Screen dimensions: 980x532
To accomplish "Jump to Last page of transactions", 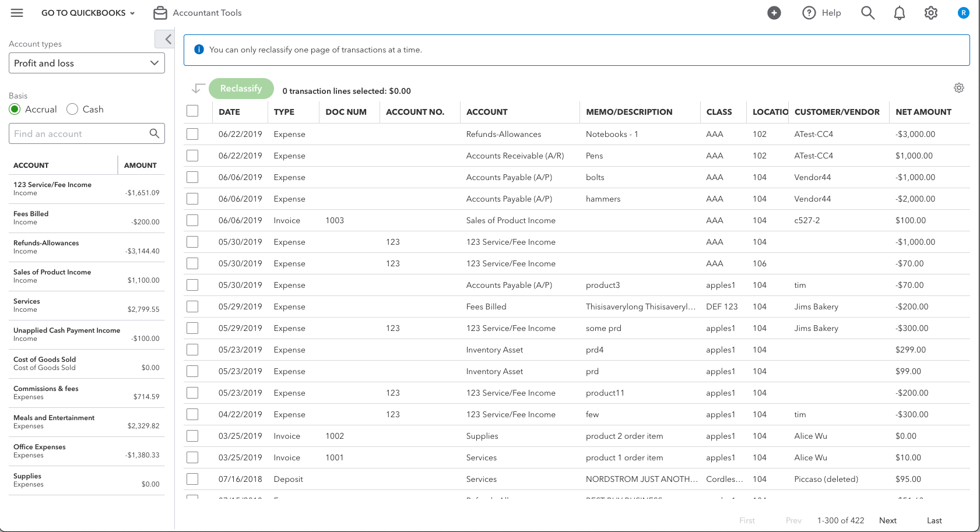I will pos(935,520).
